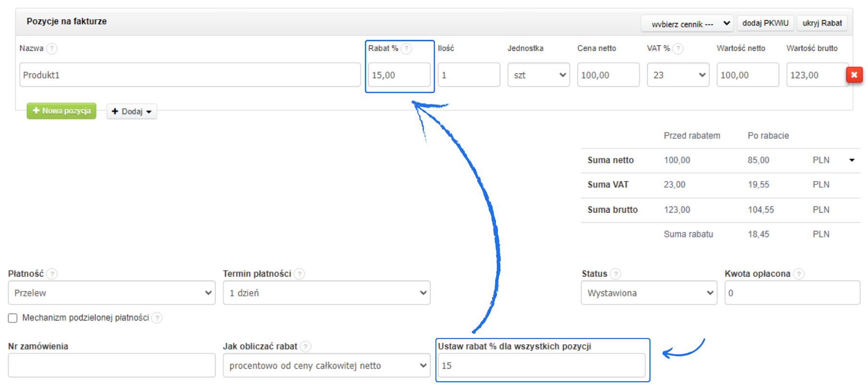Open help tooltip for Płatność

52,274
